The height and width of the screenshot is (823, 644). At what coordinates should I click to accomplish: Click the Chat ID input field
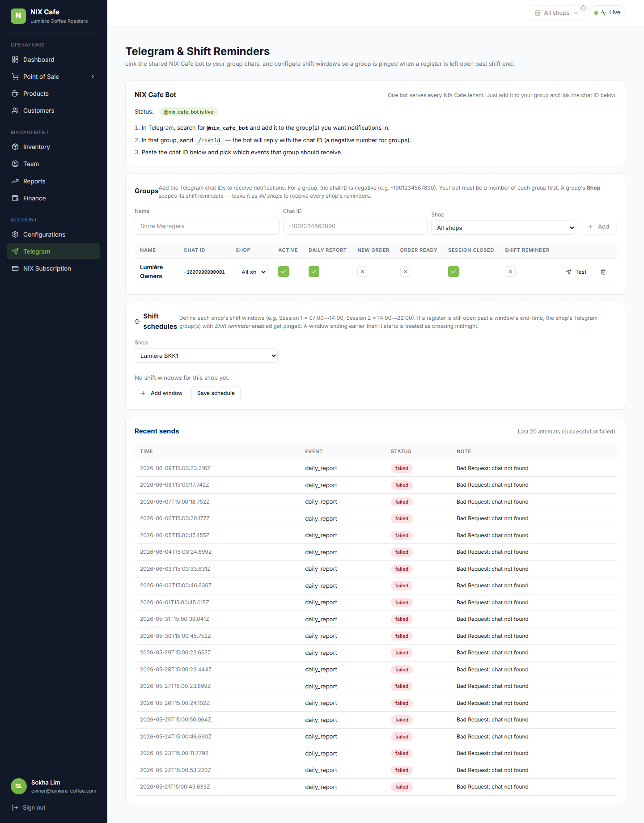click(x=355, y=226)
